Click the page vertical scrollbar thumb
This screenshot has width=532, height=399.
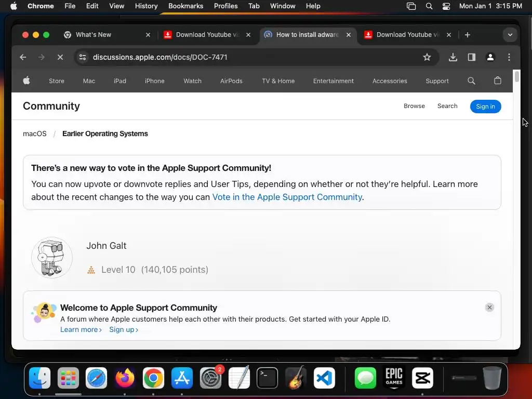click(x=516, y=76)
